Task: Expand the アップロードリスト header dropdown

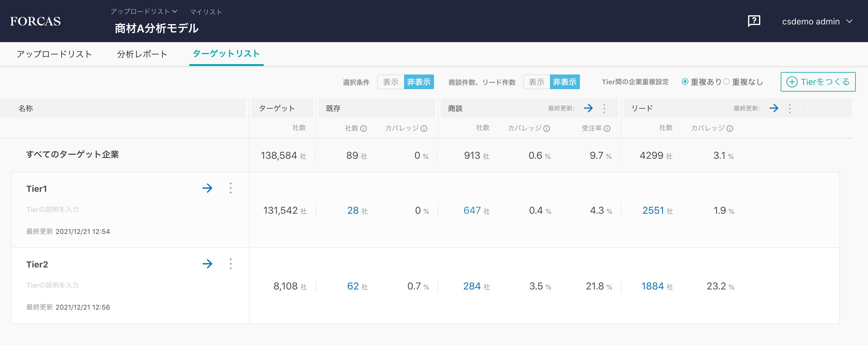Action: (x=144, y=12)
